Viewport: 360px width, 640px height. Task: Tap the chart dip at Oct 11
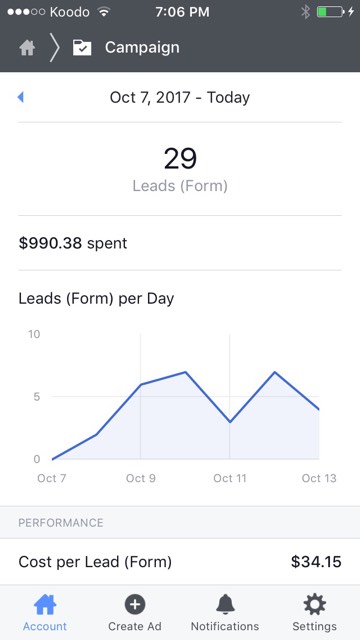pyautogui.click(x=230, y=422)
